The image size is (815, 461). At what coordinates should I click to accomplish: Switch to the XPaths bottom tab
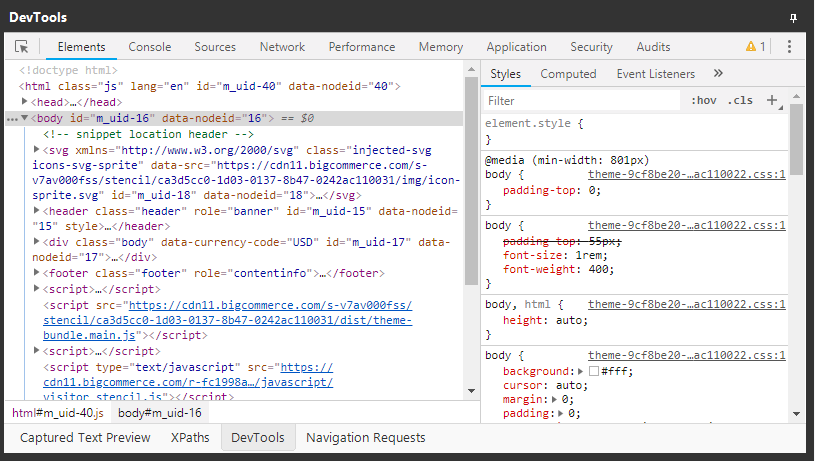190,437
